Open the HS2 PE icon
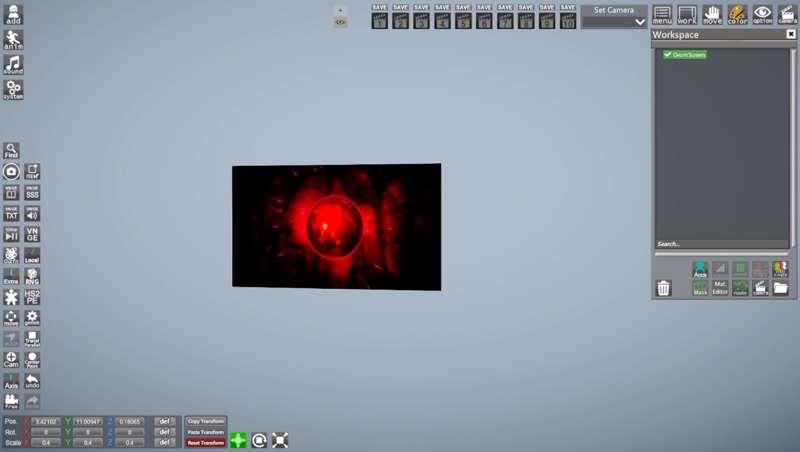Image resolution: width=800 pixels, height=452 pixels. point(32,297)
